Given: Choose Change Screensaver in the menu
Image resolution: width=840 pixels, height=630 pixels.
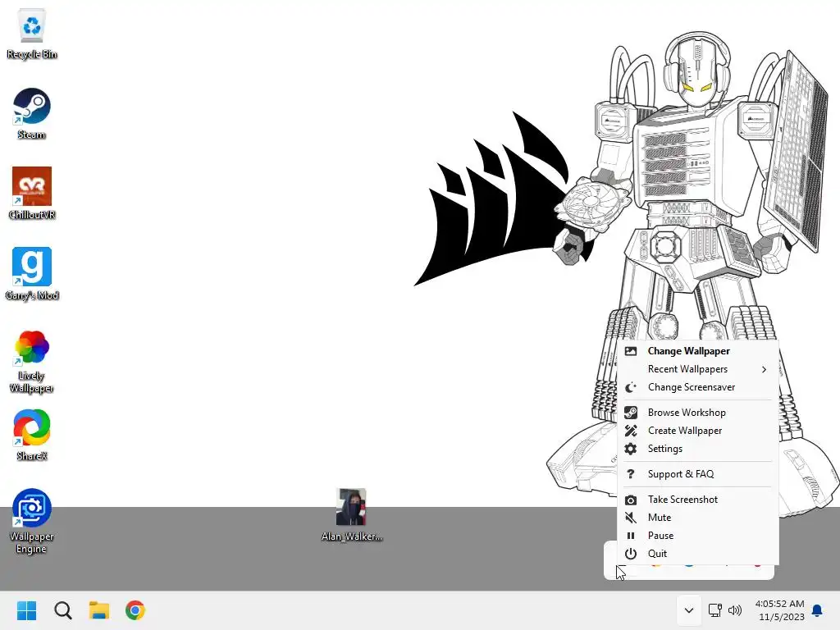Looking at the screenshot, I should click(697, 387).
